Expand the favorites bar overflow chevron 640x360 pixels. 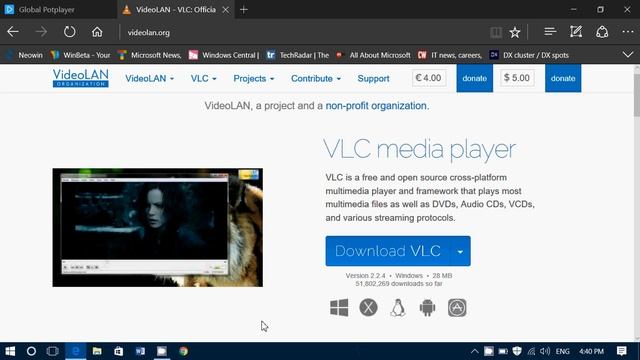pyautogui.click(x=628, y=55)
